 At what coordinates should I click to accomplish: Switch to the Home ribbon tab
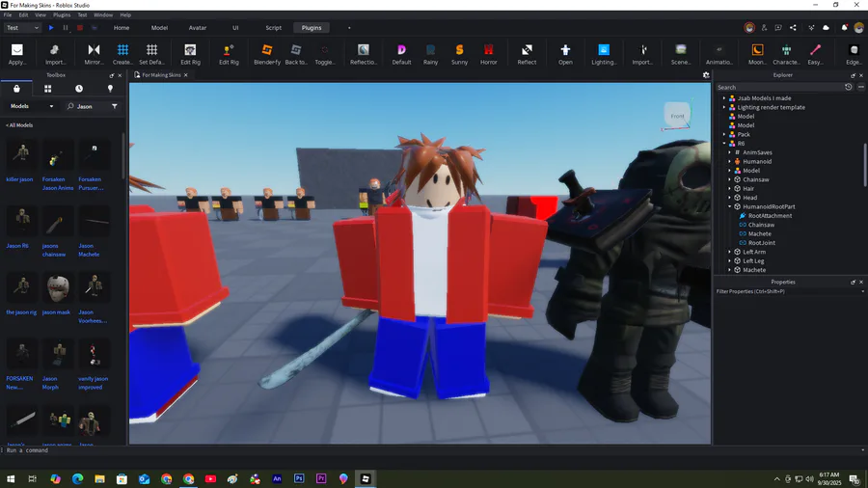point(122,28)
